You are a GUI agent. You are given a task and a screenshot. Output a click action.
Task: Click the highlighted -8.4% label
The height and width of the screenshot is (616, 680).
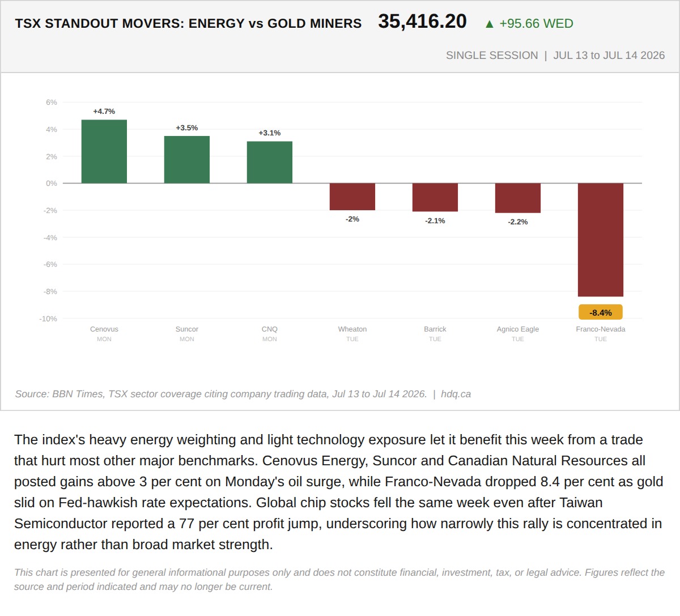[x=601, y=312]
